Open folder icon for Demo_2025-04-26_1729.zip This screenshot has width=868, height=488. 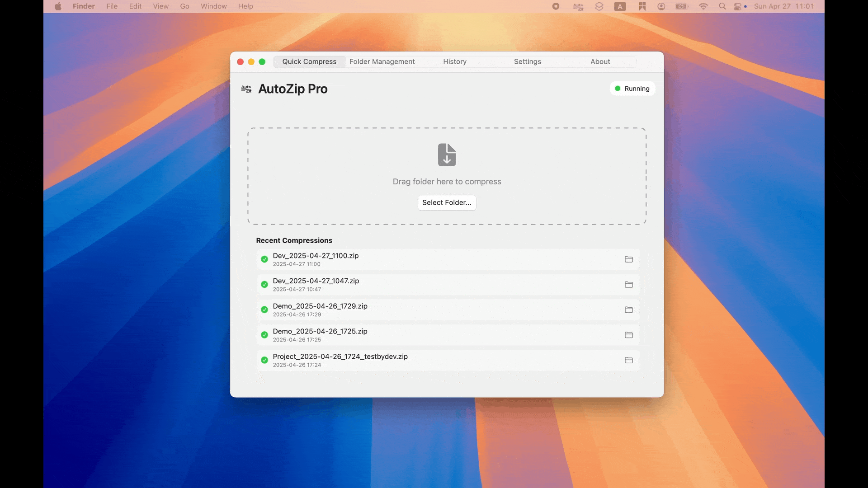coord(628,310)
